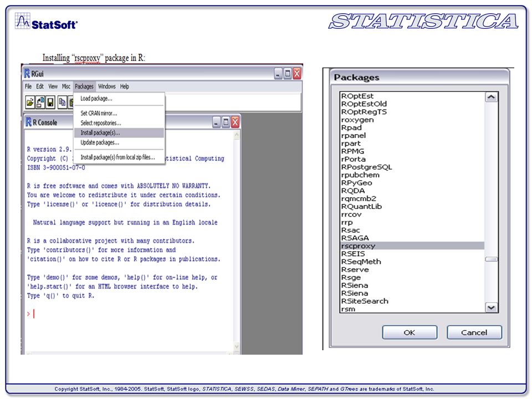
Task: Click the Packages list scrollbar thumb
Action: 491,259
